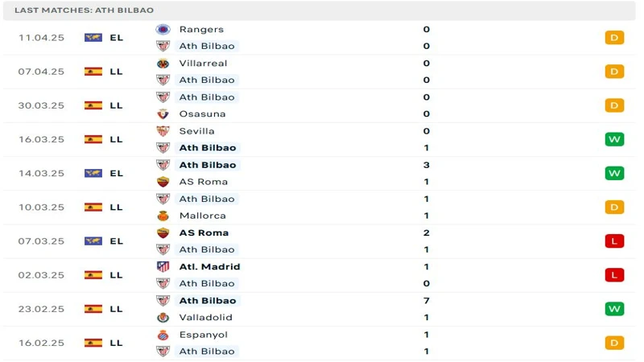Viewport: 644px width, 362px height.
Task: Click the Osasuna club crest icon
Action: point(163,114)
